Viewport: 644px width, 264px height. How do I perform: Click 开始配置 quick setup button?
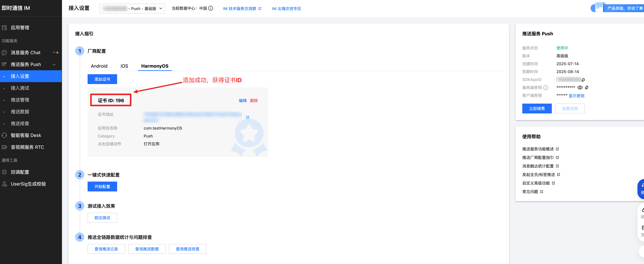(102, 187)
